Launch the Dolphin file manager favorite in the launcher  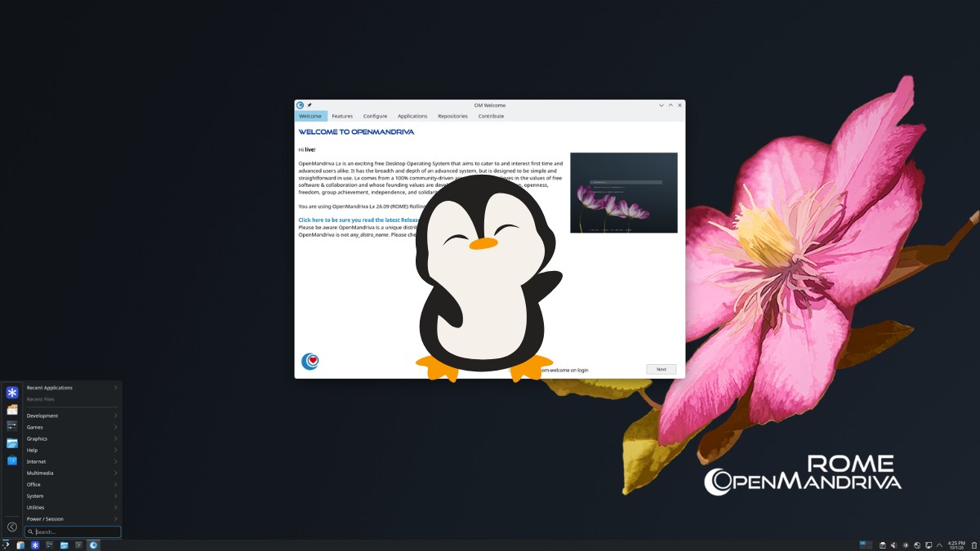[12, 443]
